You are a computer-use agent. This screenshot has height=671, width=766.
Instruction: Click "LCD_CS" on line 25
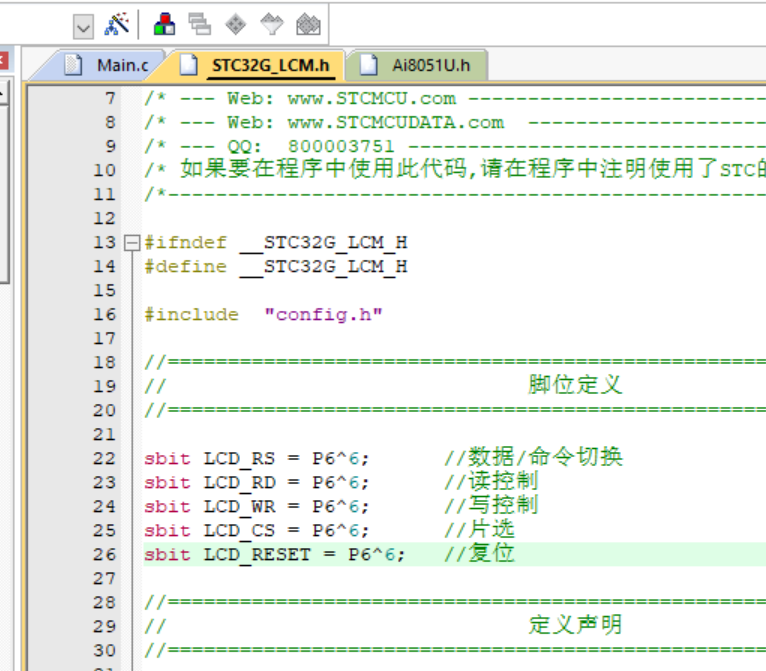pos(239,531)
